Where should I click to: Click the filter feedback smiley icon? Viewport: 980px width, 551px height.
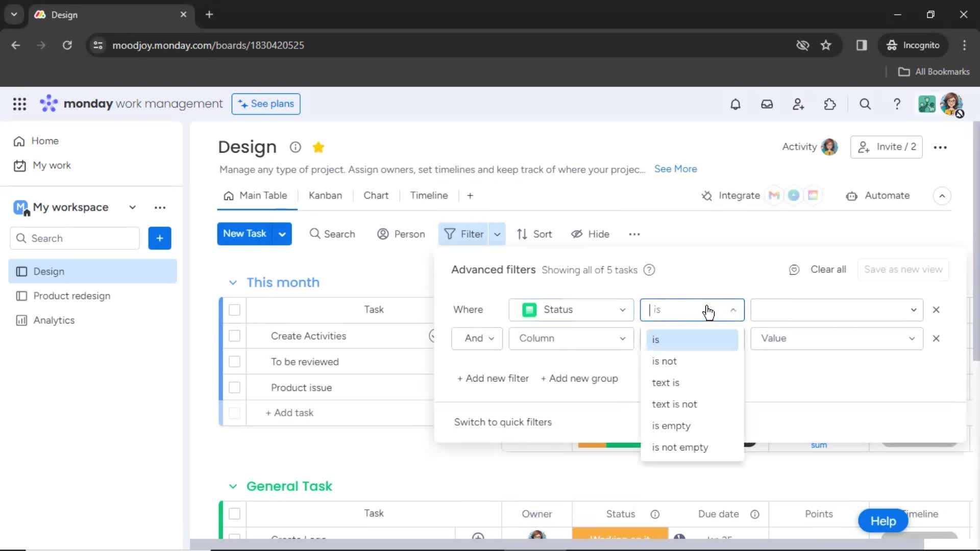point(794,270)
